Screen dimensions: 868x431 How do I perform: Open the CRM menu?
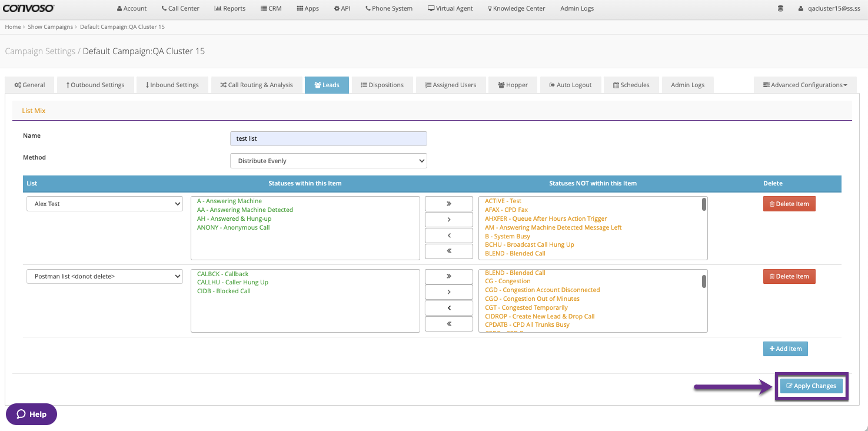pyautogui.click(x=271, y=9)
